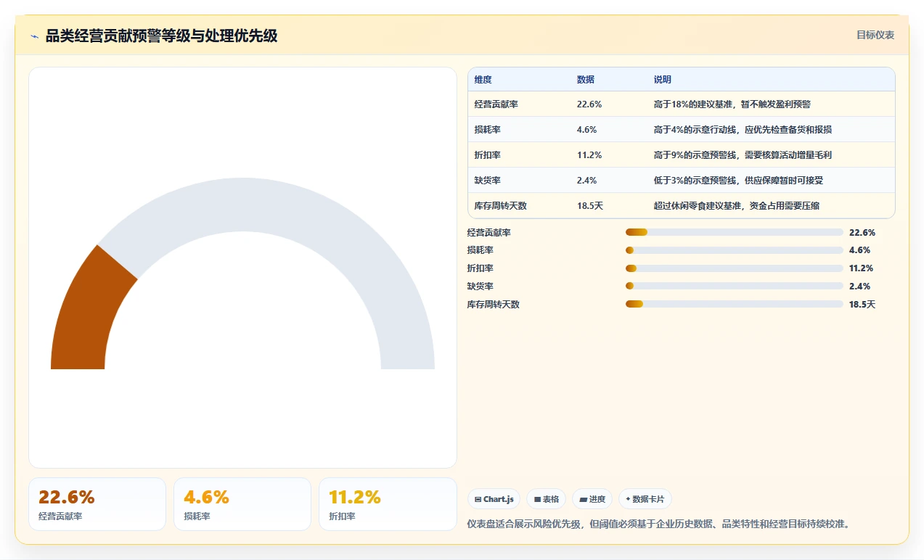Click the 经营贡献率 label in the progress list

(x=489, y=232)
